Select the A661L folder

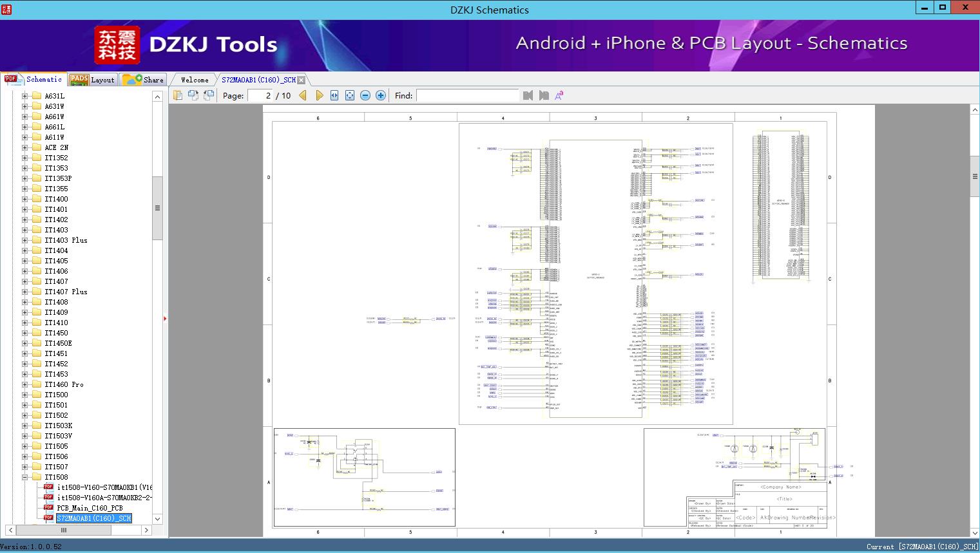[x=55, y=127]
